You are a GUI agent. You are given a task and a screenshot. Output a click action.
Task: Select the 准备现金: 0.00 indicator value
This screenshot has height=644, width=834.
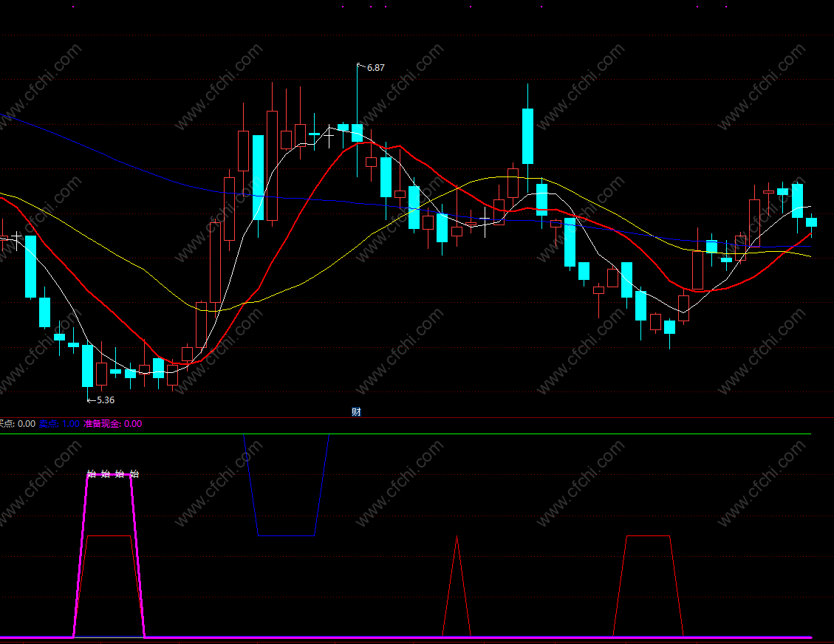(113, 424)
